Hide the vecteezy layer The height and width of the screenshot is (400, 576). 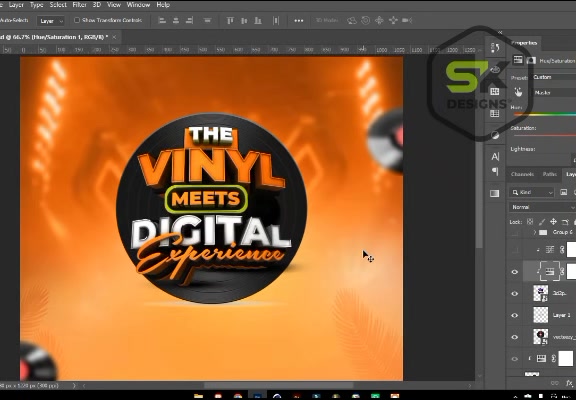[x=515, y=337]
